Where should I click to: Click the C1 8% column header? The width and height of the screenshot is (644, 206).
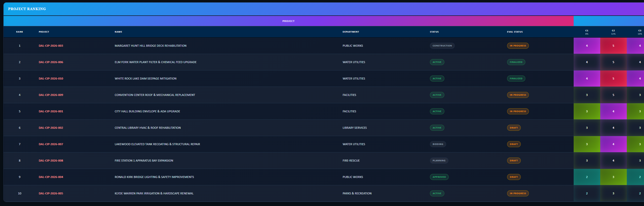point(587,32)
